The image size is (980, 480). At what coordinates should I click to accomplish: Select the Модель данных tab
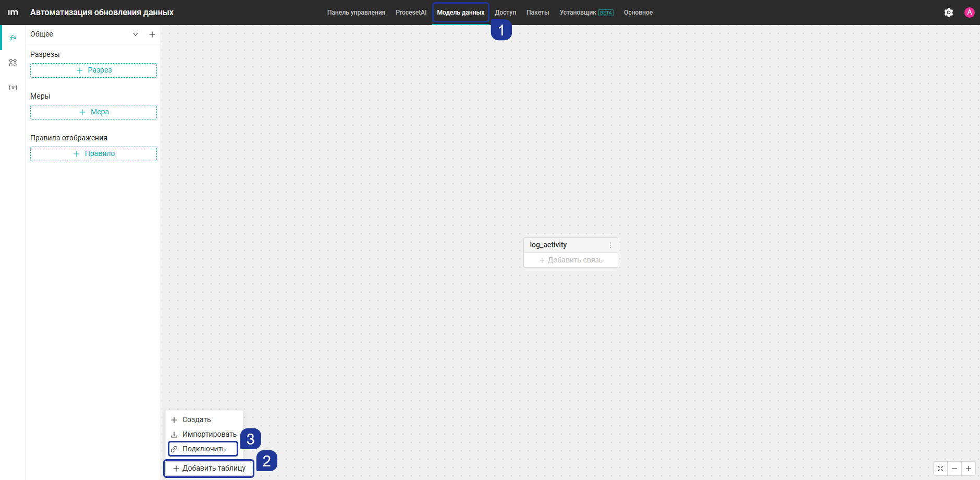(x=461, y=13)
